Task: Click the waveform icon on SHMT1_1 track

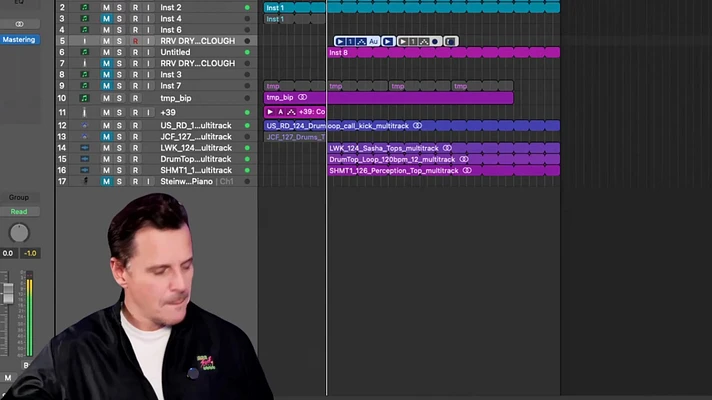Action: click(x=84, y=170)
